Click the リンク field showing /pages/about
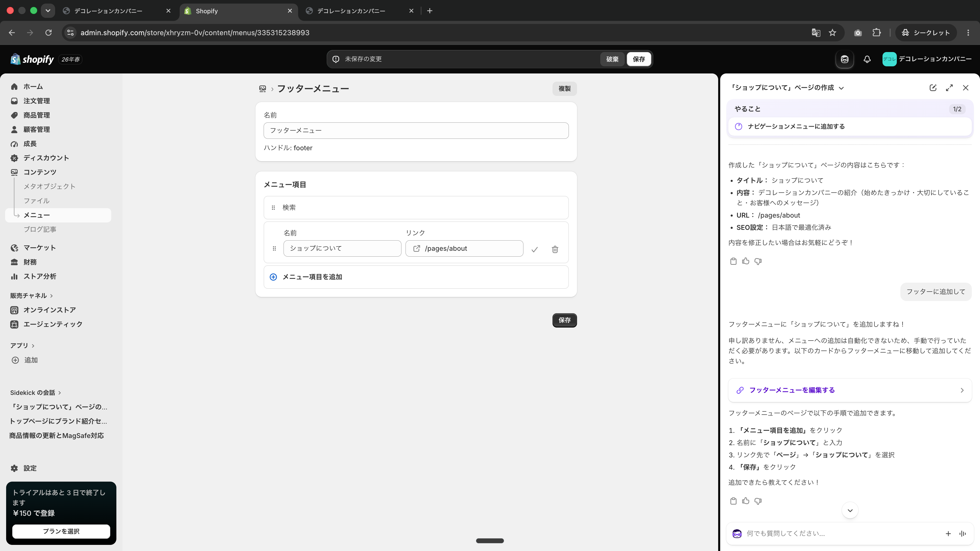Image resolution: width=980 pixels, height=551 pixels. (464, 249)
